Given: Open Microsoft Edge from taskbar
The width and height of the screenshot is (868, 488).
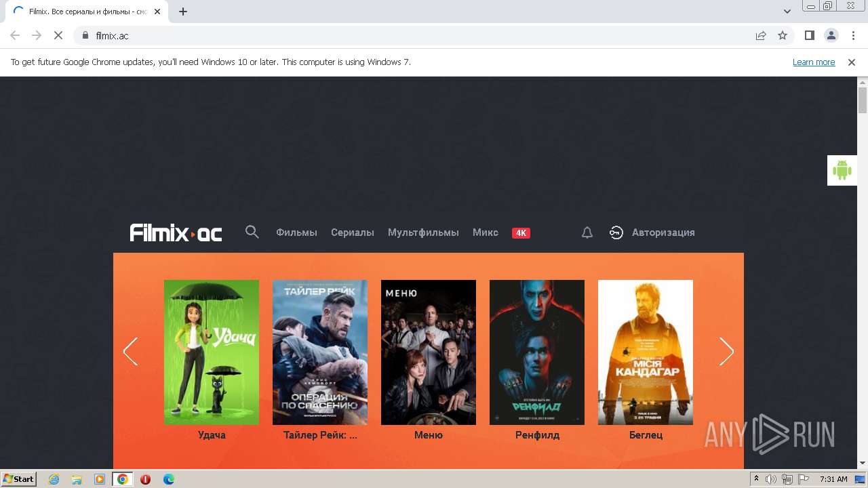Looking at the screenshot, I should [169, 479].
